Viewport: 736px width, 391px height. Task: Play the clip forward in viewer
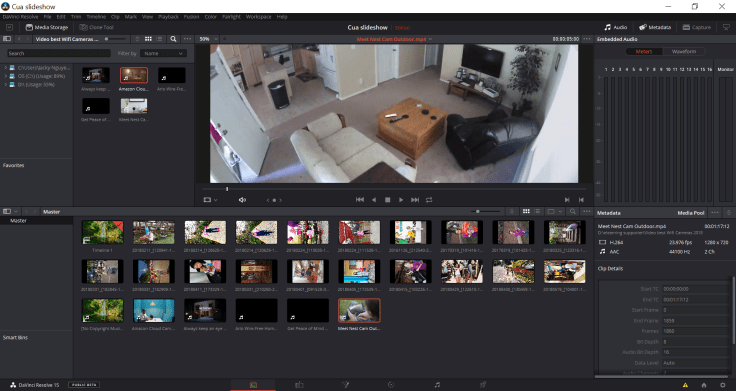point(401,199)
